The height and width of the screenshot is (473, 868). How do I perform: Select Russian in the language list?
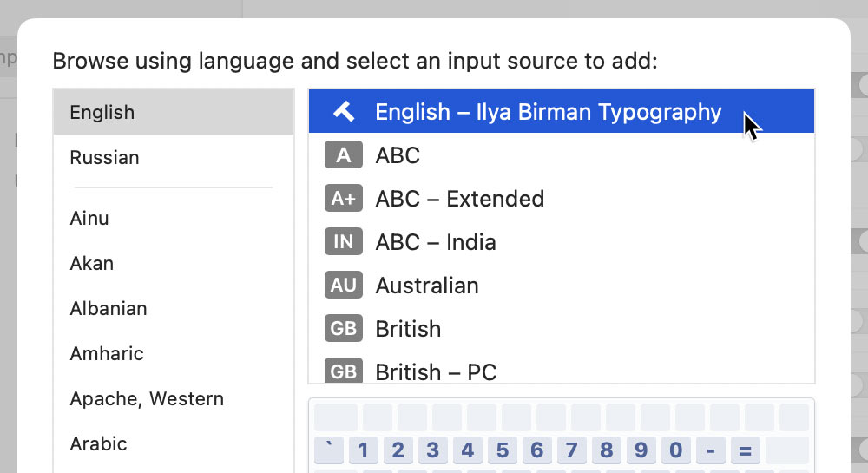[104, 157]
